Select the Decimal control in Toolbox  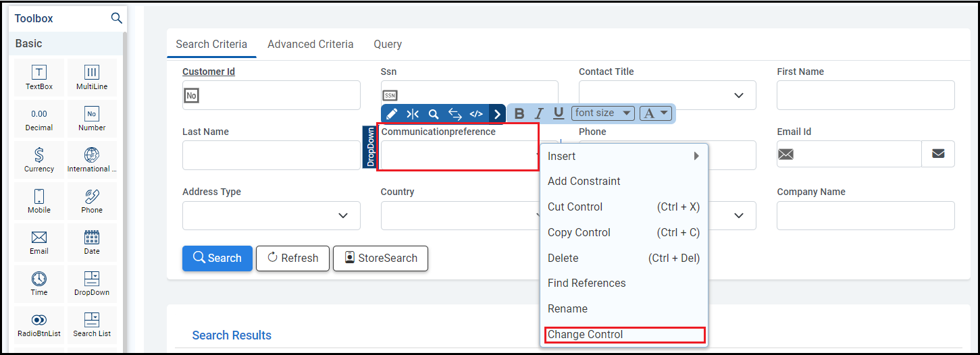pyautogui.click(x=39, y=119)
